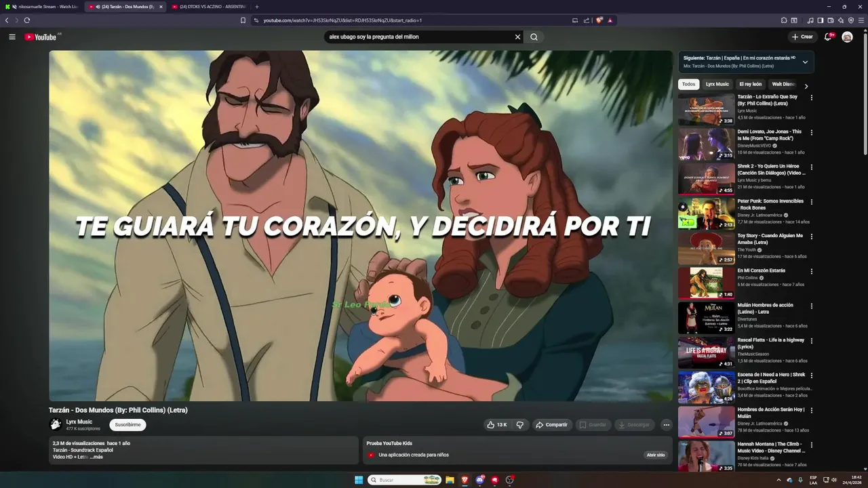
Task: Open site settings icon in address bar
Action: pyautogui.click(x=256, y=20)
